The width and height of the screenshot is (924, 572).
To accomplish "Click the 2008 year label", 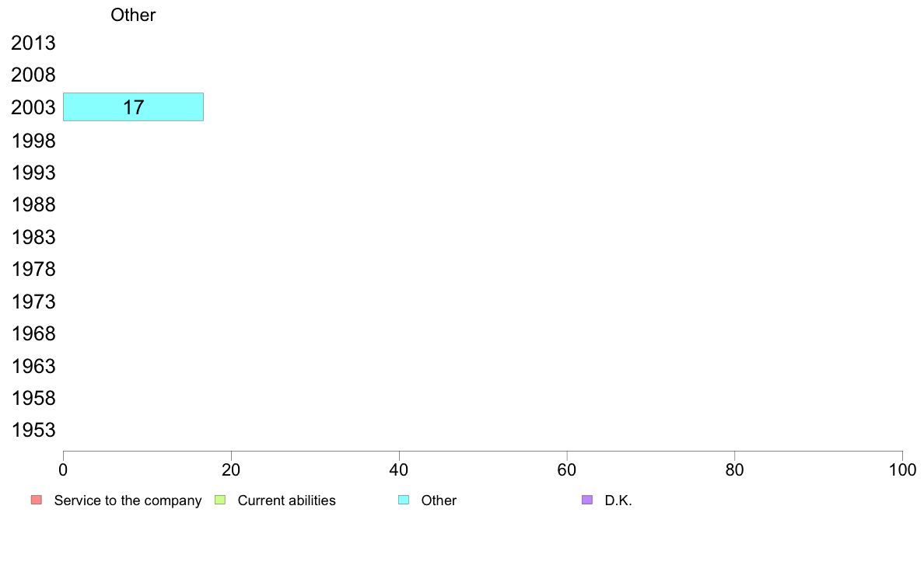I will [x=33, y=75].
